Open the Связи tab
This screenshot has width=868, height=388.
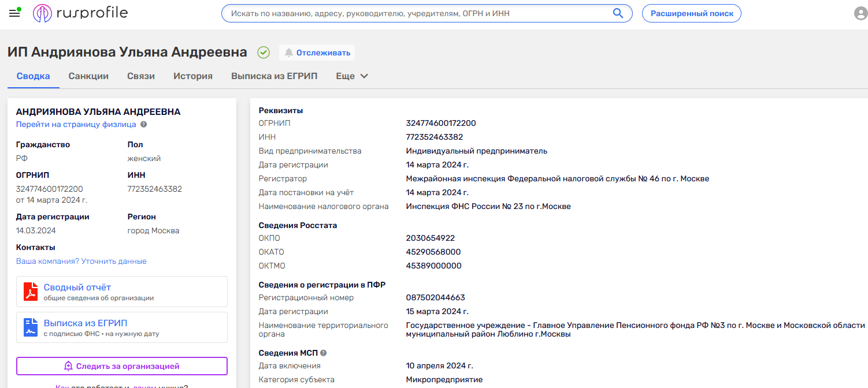click(141, 76)
